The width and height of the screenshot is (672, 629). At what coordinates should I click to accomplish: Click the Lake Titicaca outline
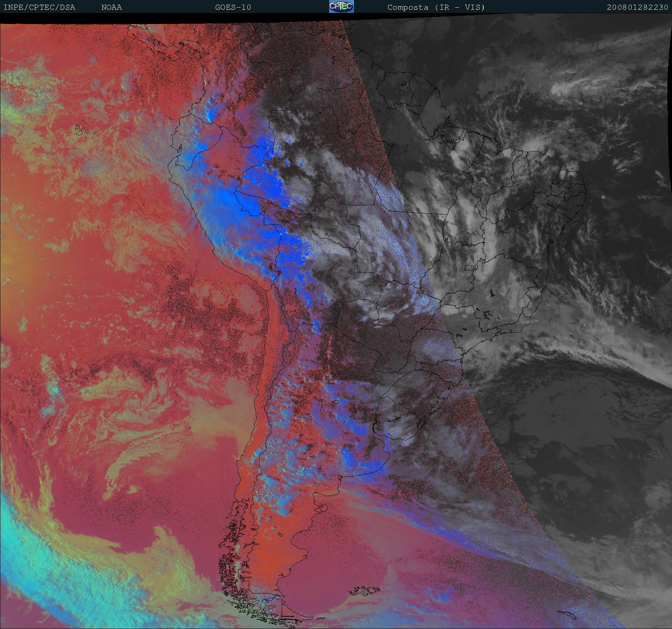tap(274, 268)
